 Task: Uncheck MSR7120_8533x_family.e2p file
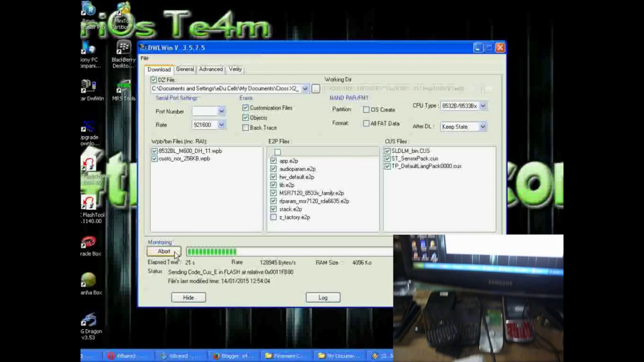[x=273, y=193]
